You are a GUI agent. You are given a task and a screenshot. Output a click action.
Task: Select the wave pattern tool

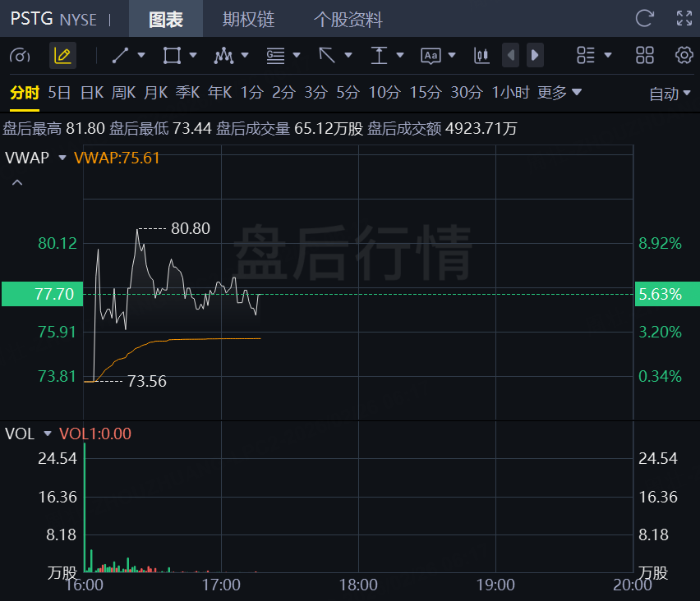223,55
